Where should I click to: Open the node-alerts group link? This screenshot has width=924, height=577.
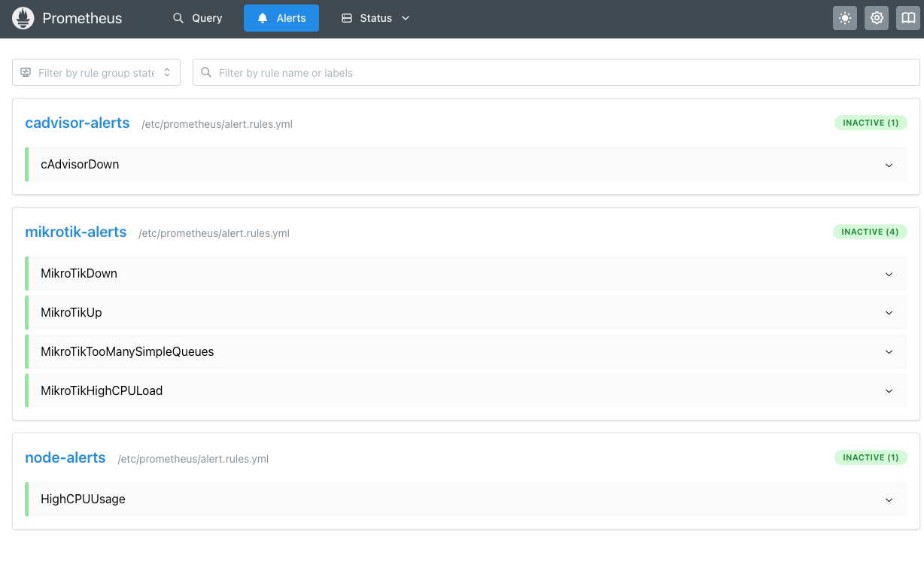(65, 457)
